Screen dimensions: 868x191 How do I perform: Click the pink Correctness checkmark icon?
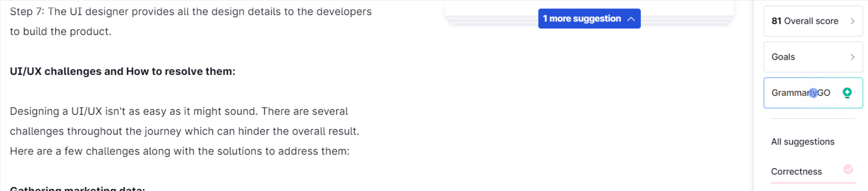point(848,170)
